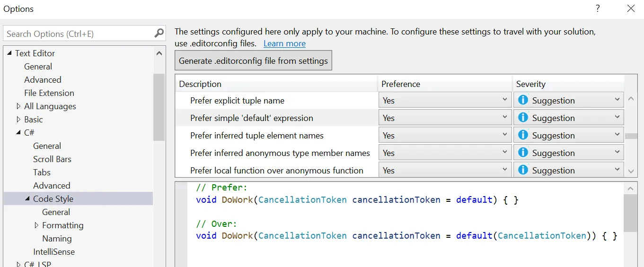The width and height of the screenshot is (644, 267).
Task: Open the Learn more link
Action: click(x=284, y=43)
